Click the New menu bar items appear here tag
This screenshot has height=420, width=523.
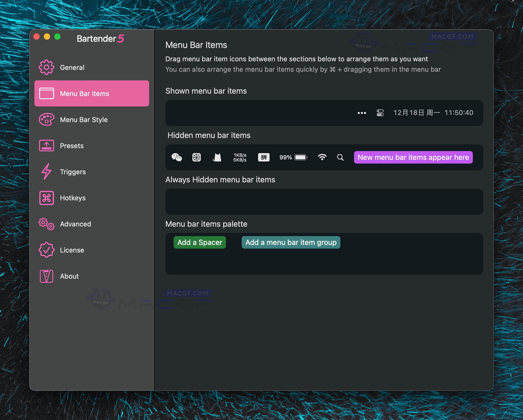(x=413, y=157)
